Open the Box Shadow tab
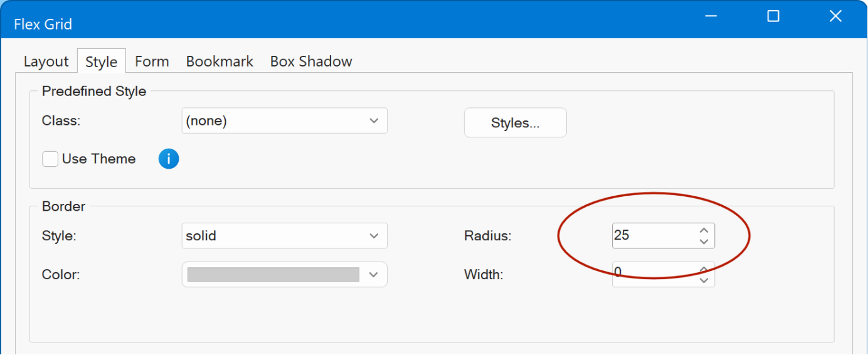The image size is (868, 355). (x=311, y=61)
